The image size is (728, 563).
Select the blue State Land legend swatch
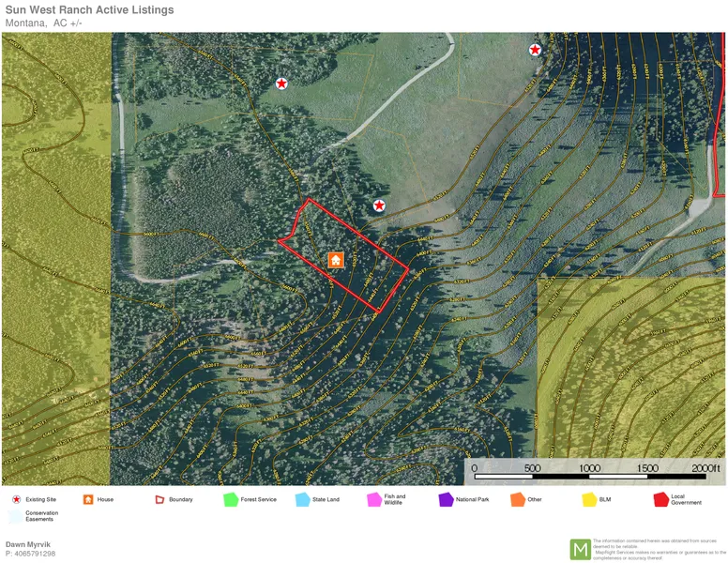point(302,499)
